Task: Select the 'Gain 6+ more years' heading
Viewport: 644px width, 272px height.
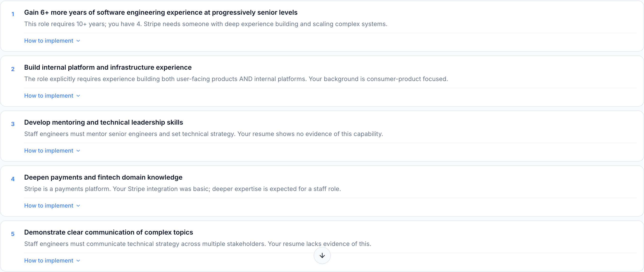Action: tap(160, 13)
